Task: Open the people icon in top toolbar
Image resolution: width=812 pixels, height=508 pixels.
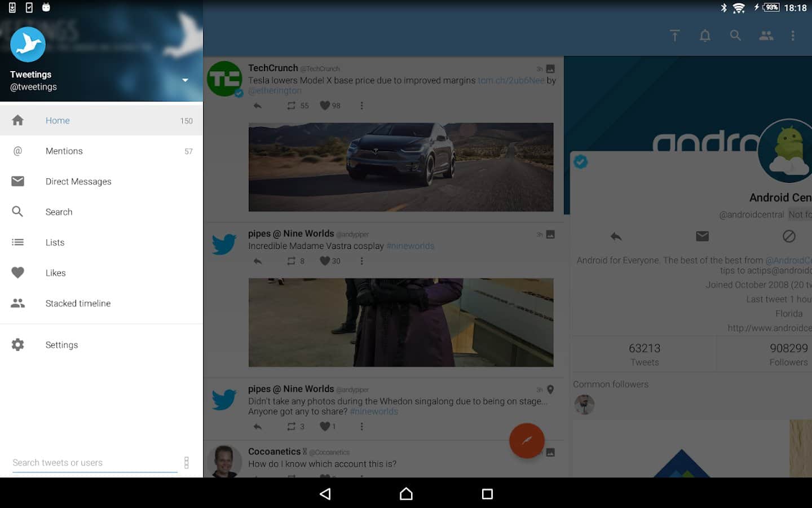Action: pyautogui.click(x=766, y=36)
